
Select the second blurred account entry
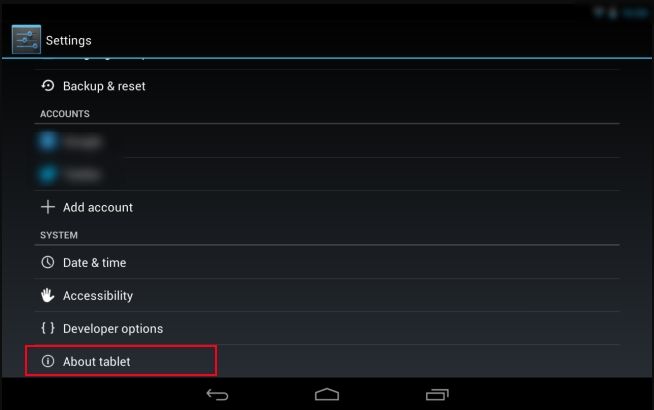pyautogui.click(x=327, y=174)
